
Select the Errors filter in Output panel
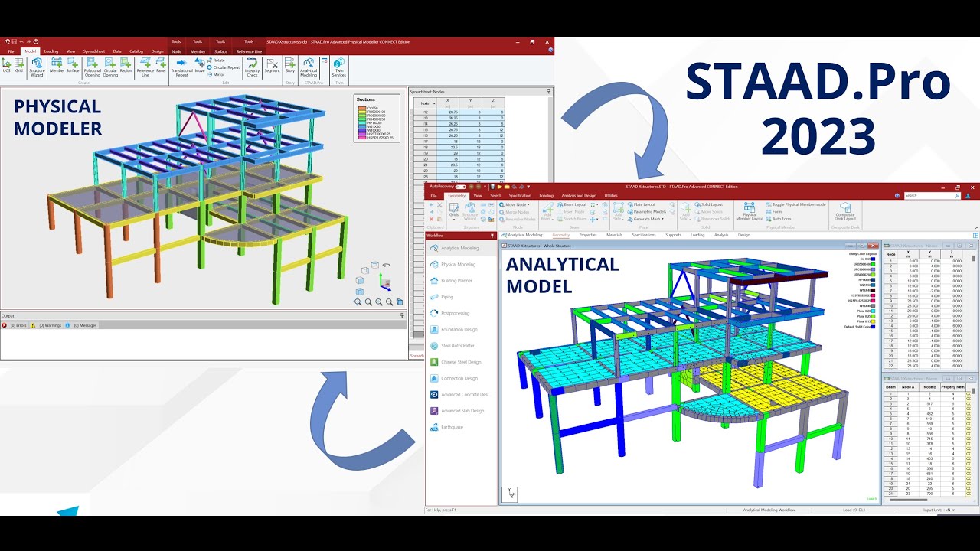(16, 325)
